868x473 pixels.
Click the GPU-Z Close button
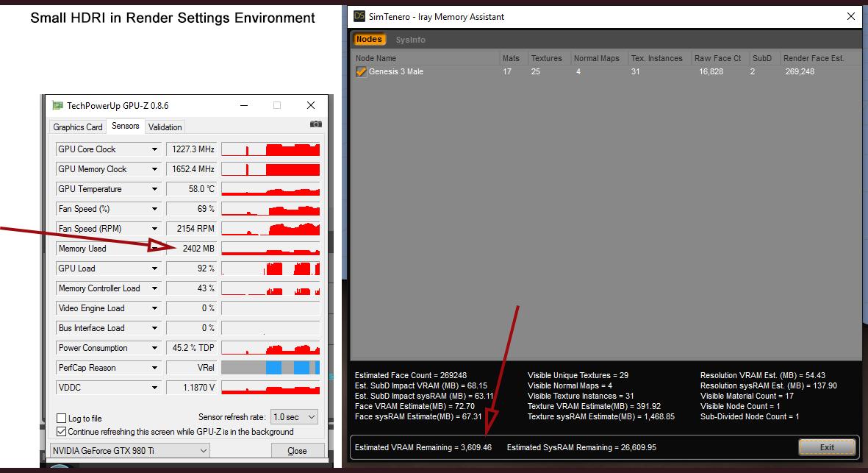[x=297, y=451]
